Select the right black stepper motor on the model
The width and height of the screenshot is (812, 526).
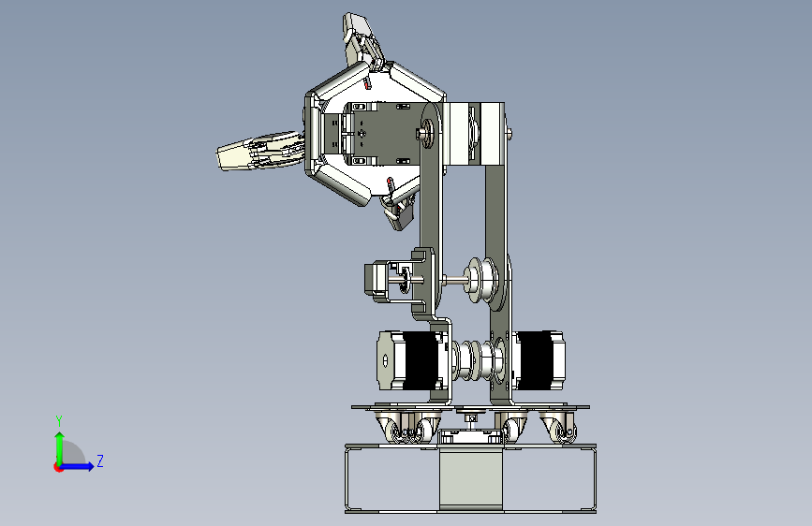[539, 360]
